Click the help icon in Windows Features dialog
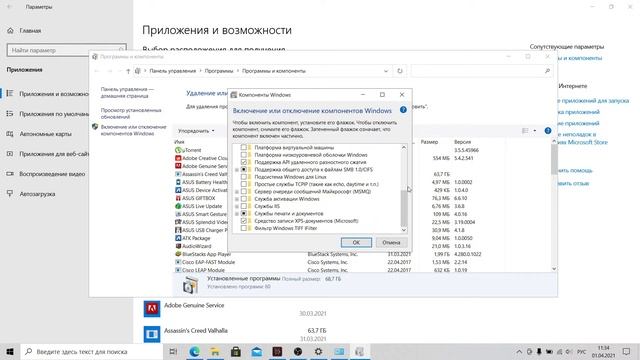The width and height of the screenshot is (640, 360). 403,110
